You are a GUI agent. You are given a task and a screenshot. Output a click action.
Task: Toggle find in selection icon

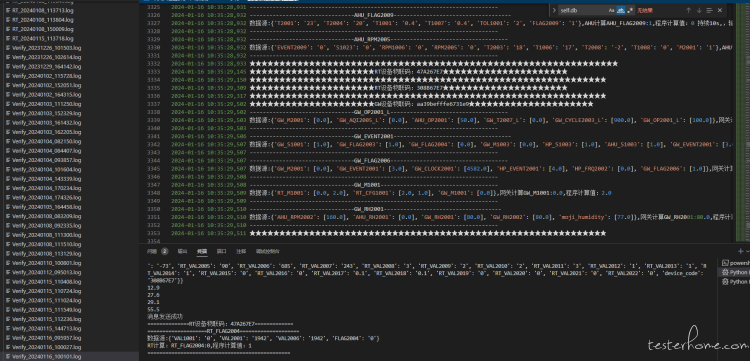coord(709,10)
